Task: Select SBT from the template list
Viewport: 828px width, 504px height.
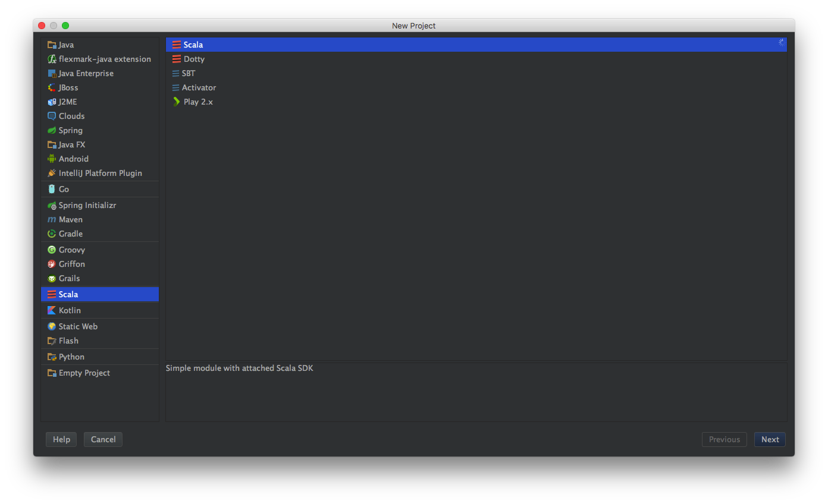Action: pyautogui.click(x=188, y=73)
